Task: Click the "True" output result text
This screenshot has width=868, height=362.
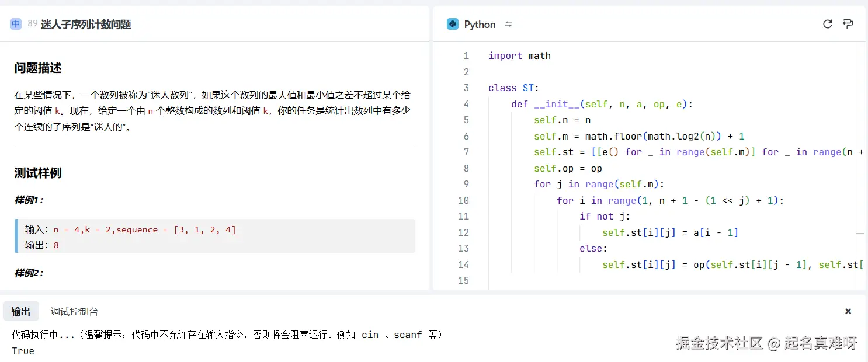Action: click(23, 351)
